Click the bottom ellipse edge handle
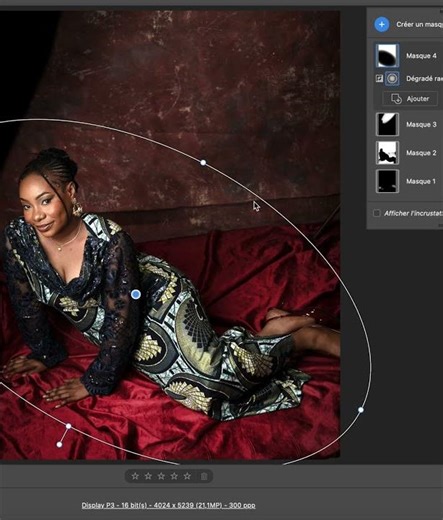 pos(69,426)
